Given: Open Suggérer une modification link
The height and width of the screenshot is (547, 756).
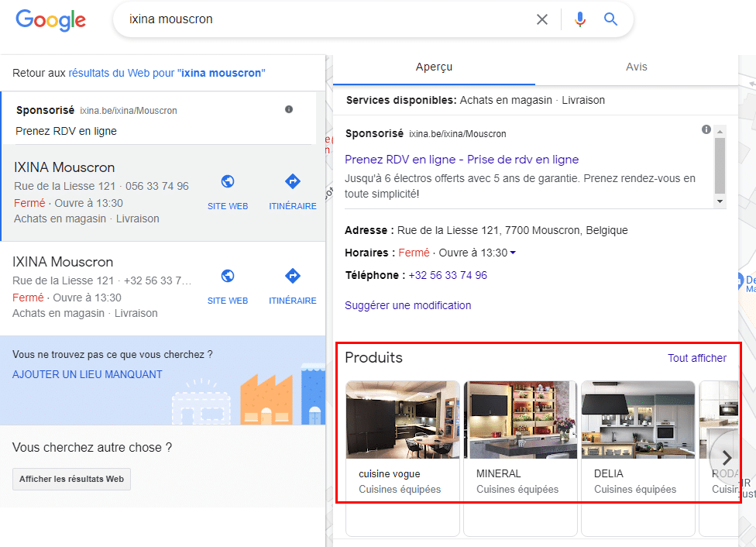Looking at the screenshot, I should (x=407, y=305).
